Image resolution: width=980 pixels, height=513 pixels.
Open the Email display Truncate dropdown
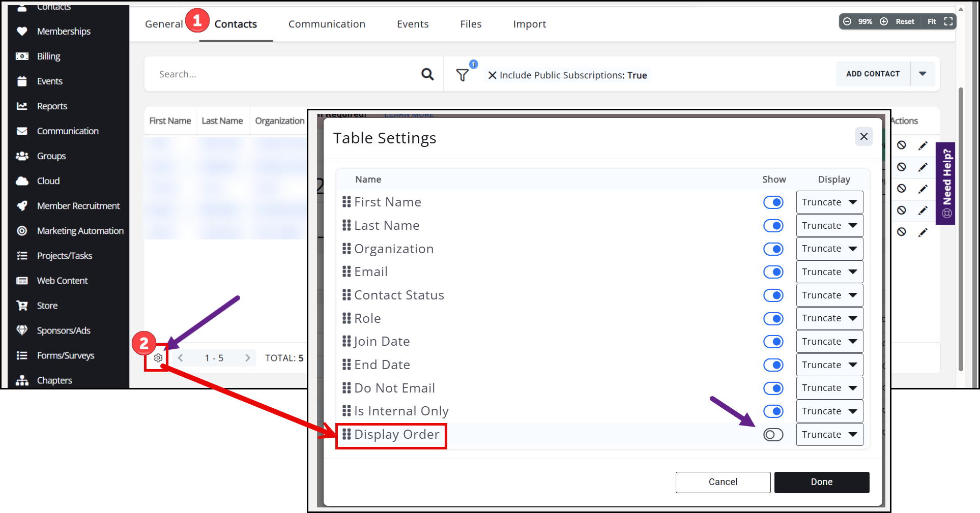829,272
